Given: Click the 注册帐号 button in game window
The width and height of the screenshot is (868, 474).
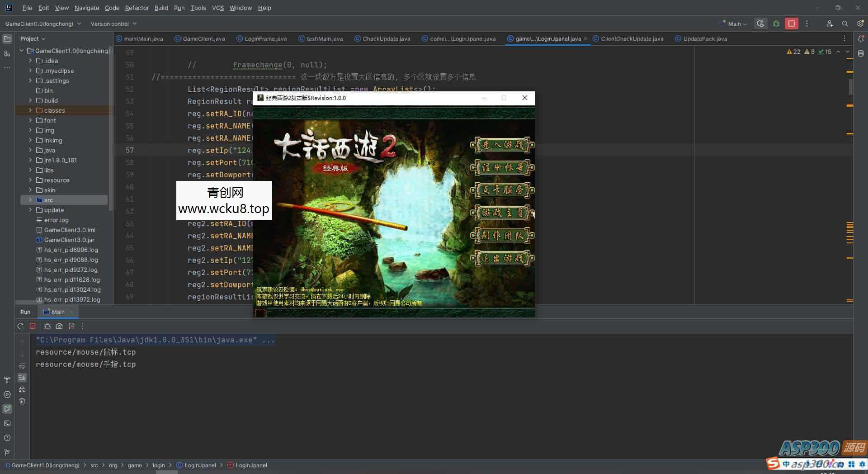Looking at the screenshot, I should point(502,168).
